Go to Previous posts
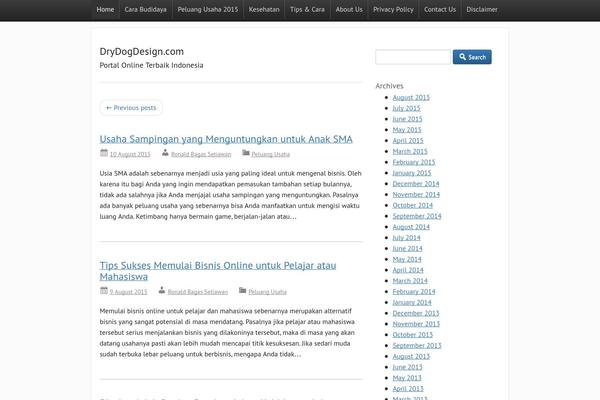Screen dimensions: 600x400 (x=131, y=108)
